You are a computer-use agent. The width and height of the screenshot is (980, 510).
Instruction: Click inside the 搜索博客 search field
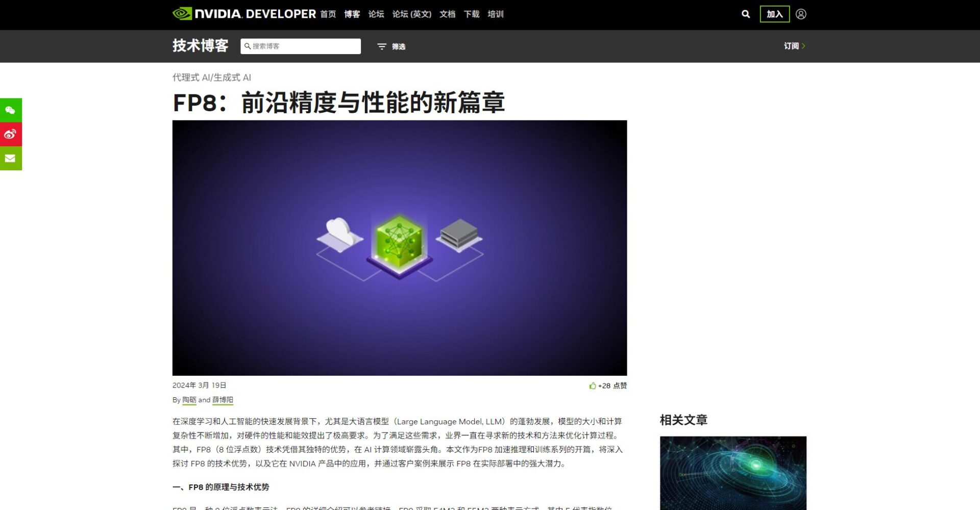point(301,45)
